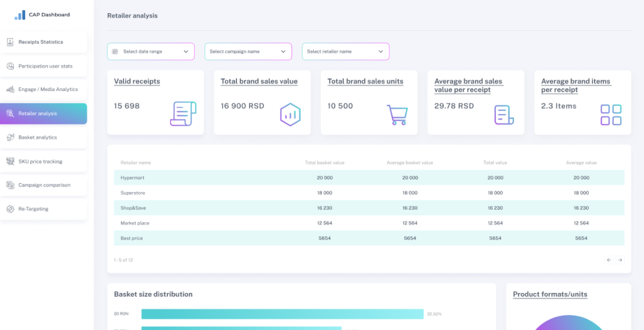Click the receipt scroll icon in Valid receipts card
This screenshot has height=330, width=644.
(x=183, y=114)
